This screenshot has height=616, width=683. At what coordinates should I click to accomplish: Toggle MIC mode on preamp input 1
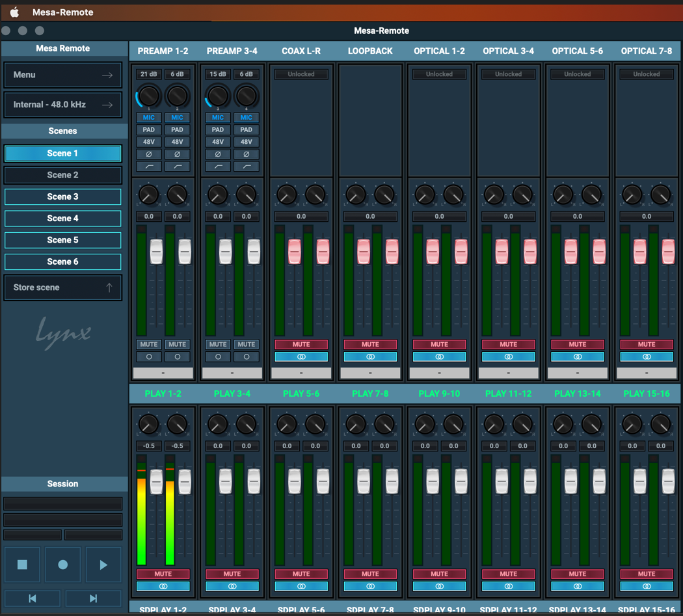(149, 118)
